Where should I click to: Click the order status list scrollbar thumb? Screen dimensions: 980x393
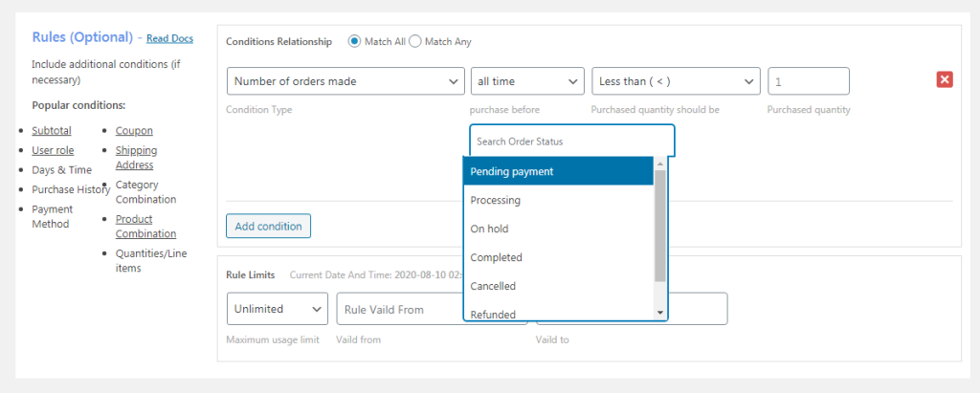[660, 226]
